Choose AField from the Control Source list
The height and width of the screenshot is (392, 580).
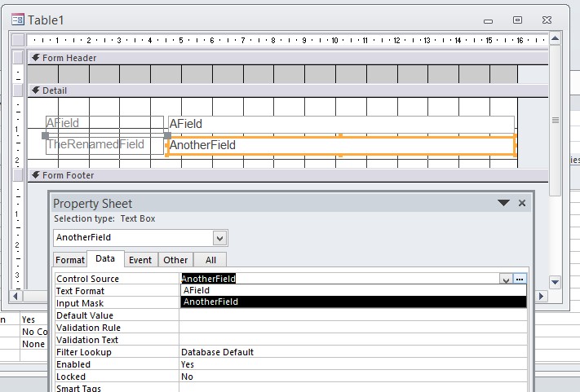point(353,290)
